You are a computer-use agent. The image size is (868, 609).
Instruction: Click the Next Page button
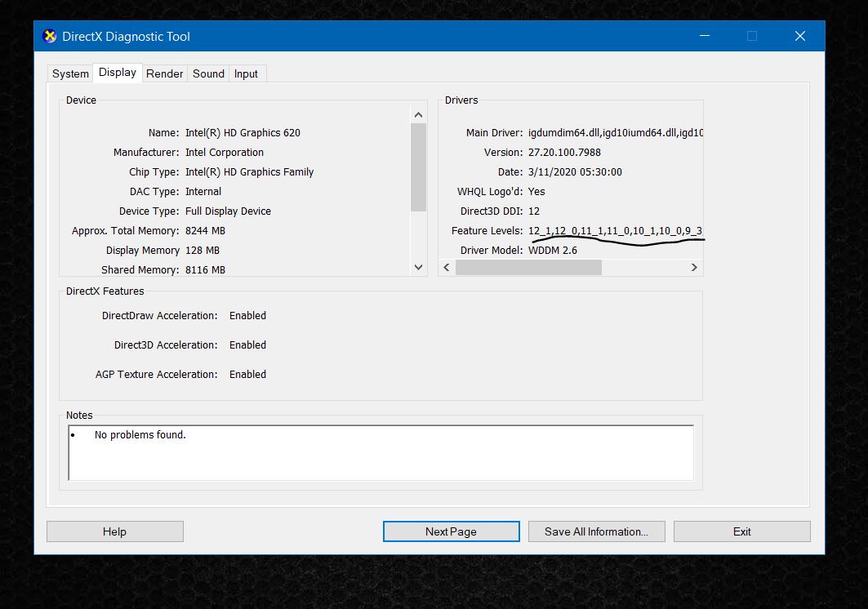(x=452, y=531)
